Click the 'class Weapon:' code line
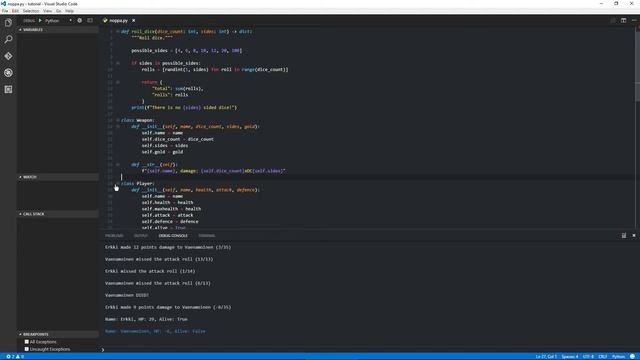The width and height of the screenshot is (640, 360). (x=138, y=120)
